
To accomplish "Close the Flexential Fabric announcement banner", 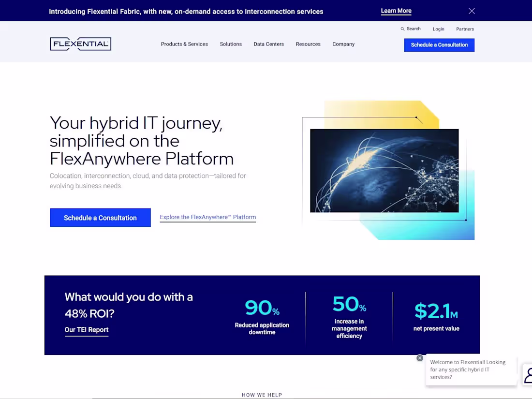I will click(472, 11).
